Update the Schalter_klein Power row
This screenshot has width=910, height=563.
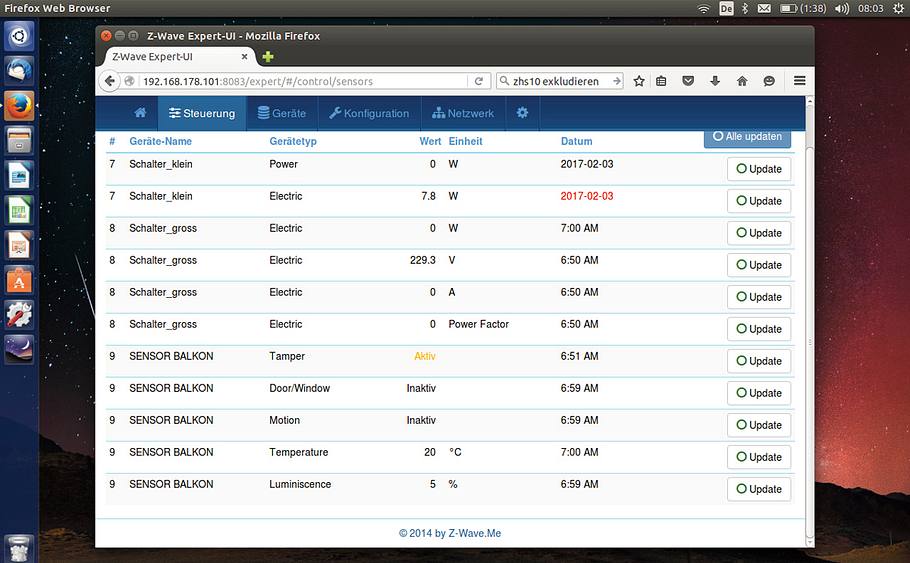(759, 169)
